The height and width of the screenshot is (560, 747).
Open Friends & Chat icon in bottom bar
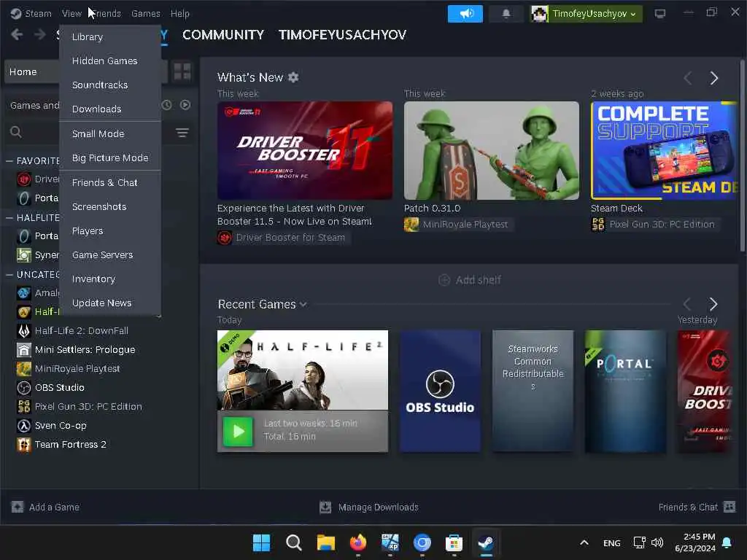click(729, 507)
